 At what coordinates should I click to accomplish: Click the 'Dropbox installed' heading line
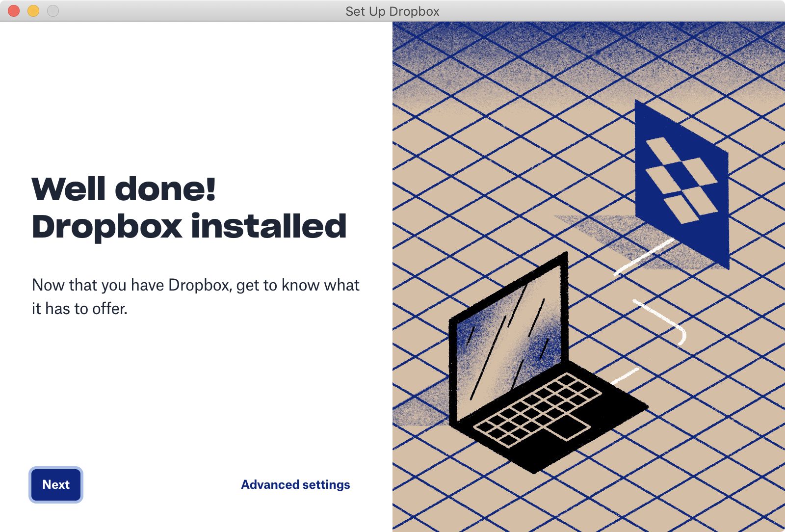pos(189,226)
